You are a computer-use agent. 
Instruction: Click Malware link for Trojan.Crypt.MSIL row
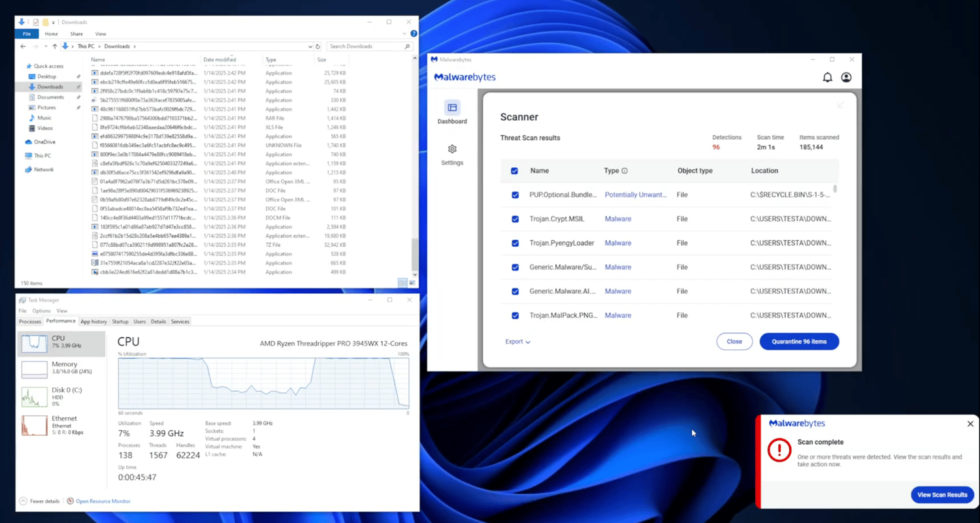click(618, 219)
